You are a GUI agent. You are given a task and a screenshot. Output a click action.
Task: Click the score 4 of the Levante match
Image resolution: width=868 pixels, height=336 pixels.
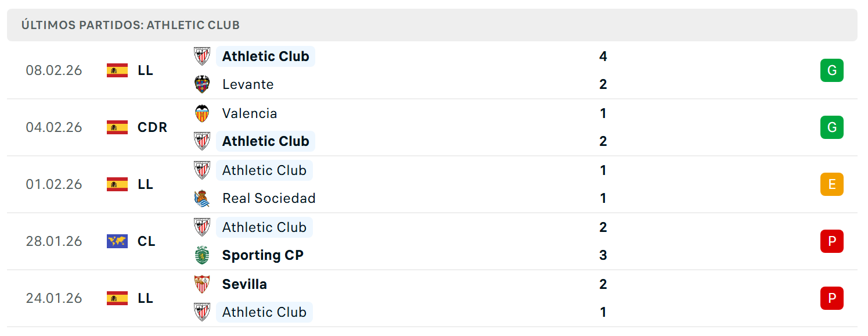[x=603, y=56]
